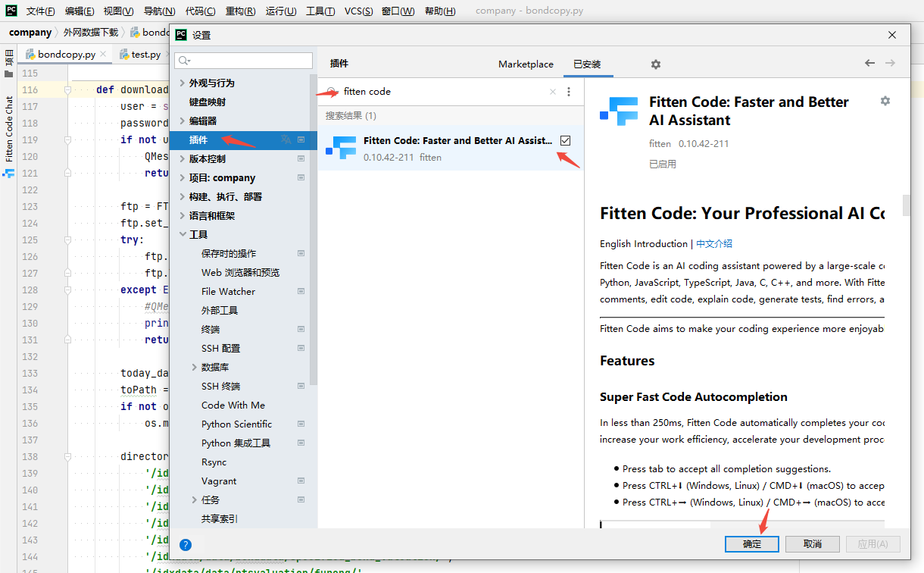Select 共享索引 in the settings tree
Viewport: 924px width, 573px height.
(220, 518)
